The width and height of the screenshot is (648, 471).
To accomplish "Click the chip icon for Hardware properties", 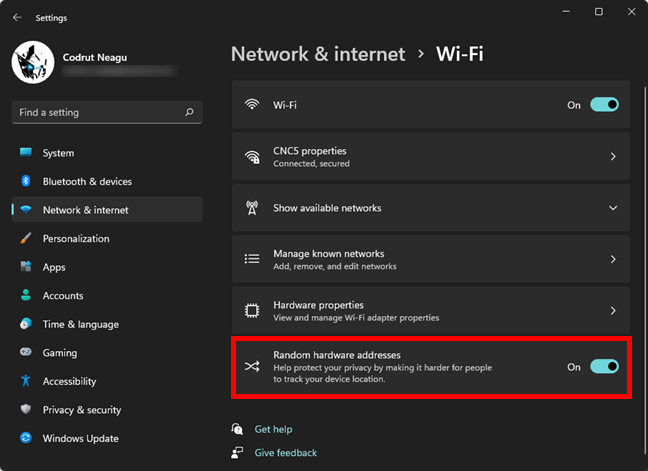I will (x=252, y=310).
